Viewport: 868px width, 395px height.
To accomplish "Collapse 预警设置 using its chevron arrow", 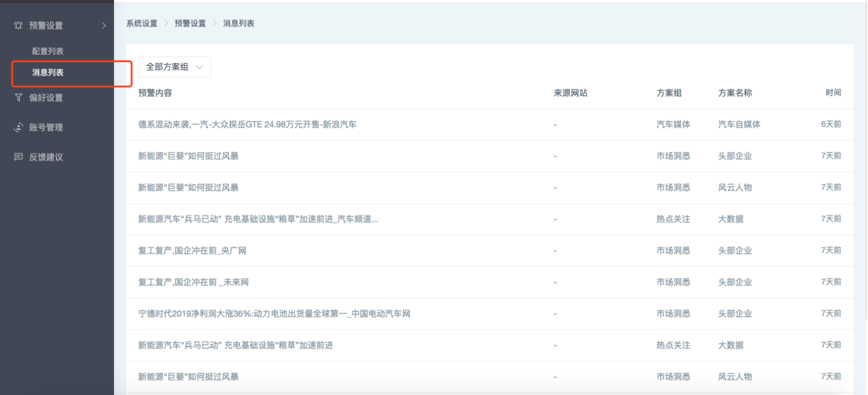I will tap(103, 26).
